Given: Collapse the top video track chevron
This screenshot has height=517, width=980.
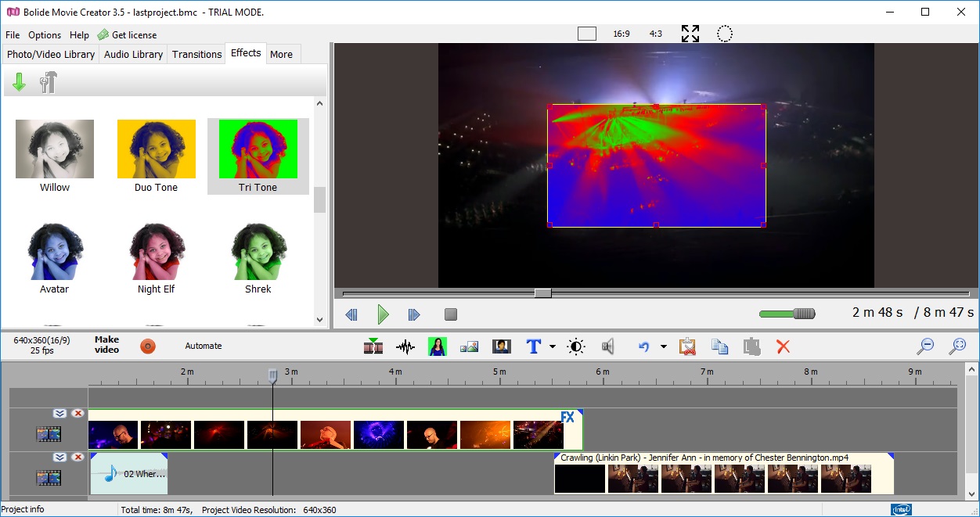Looking at the screenshot, I should [x=59, y=413].
